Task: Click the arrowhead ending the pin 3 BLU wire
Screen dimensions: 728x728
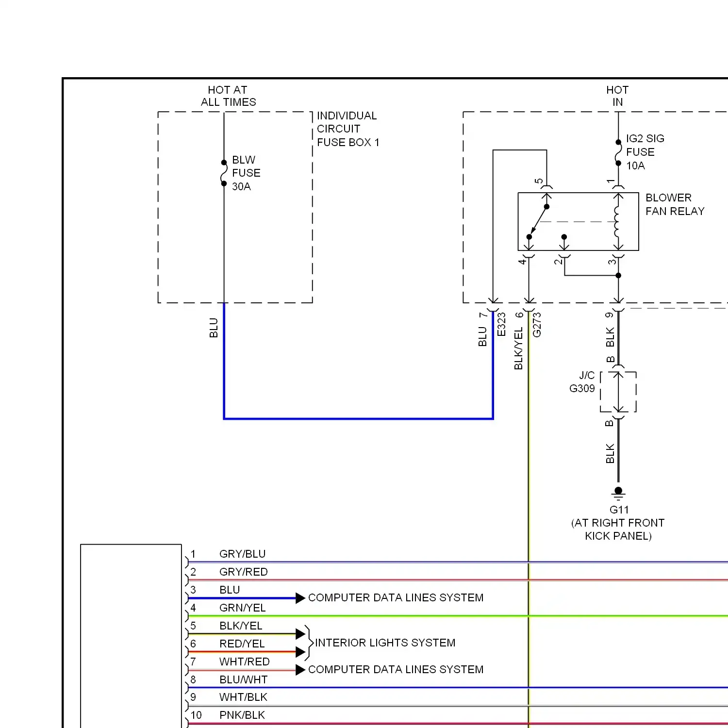Action: [300, 598]
